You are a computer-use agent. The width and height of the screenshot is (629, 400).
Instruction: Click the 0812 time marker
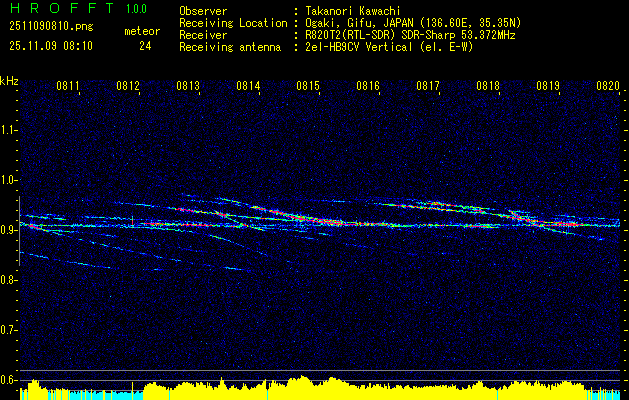[x=128, y=86]
